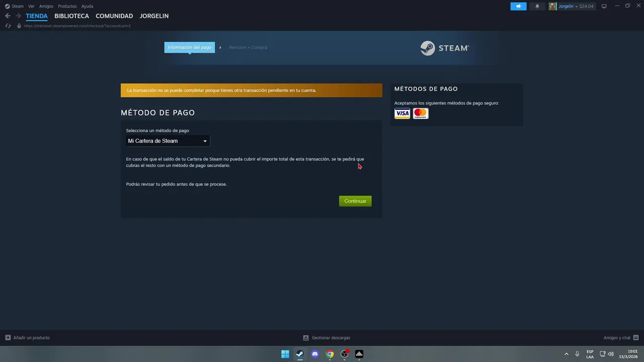Click the Steam taskbar icon

pyautogui.click(x=300, y=354)
